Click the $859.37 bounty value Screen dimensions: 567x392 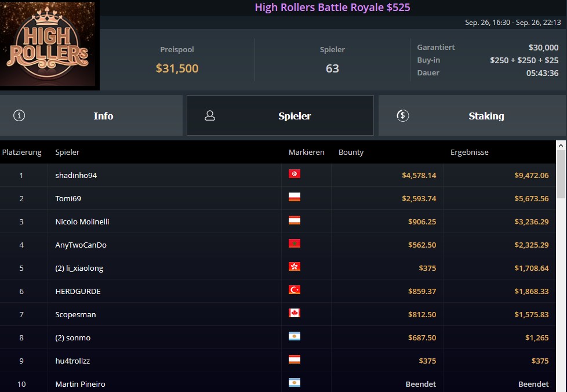click(422, 291)
